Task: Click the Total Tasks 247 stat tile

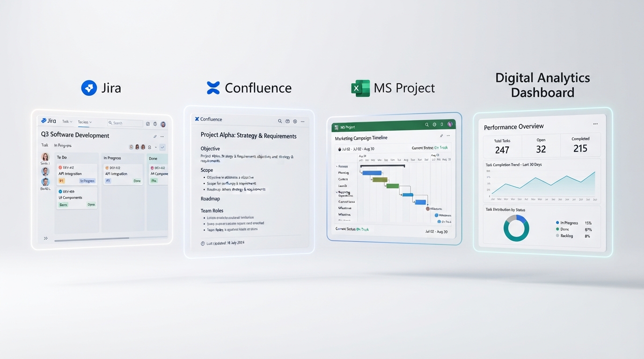Action: [502, 146]
